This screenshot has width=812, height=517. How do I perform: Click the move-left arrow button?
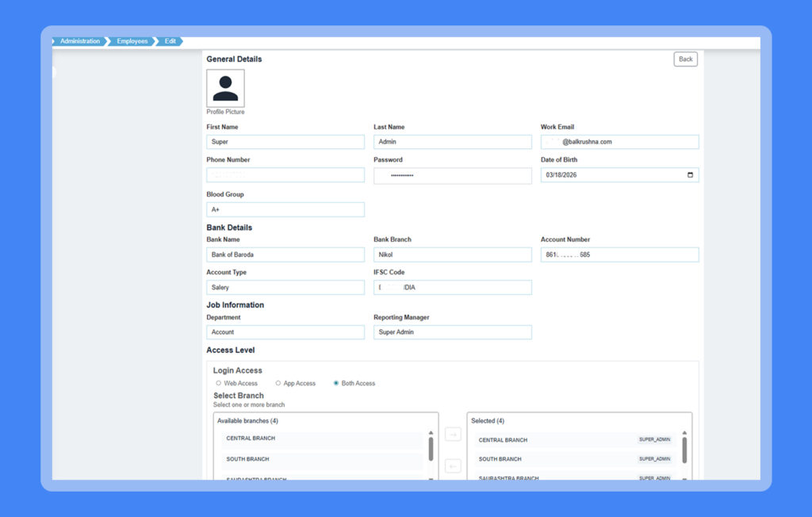(453, 466)
